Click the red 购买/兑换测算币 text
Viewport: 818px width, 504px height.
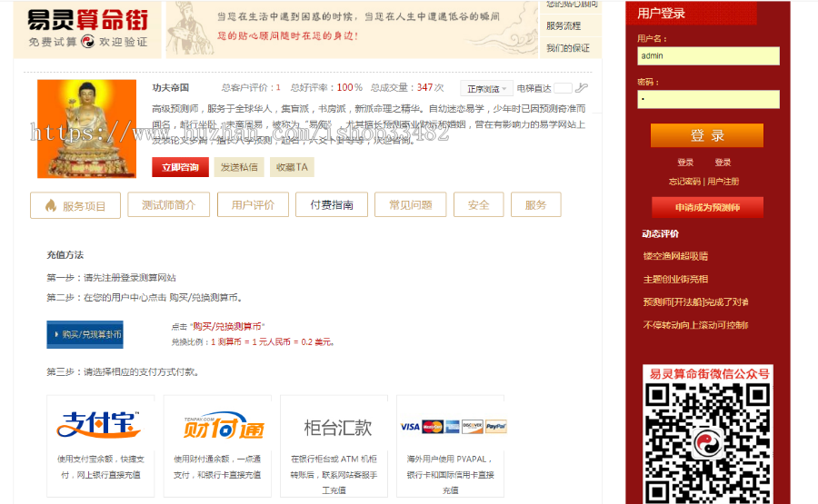pyautogui.click(x=227, y=326)
